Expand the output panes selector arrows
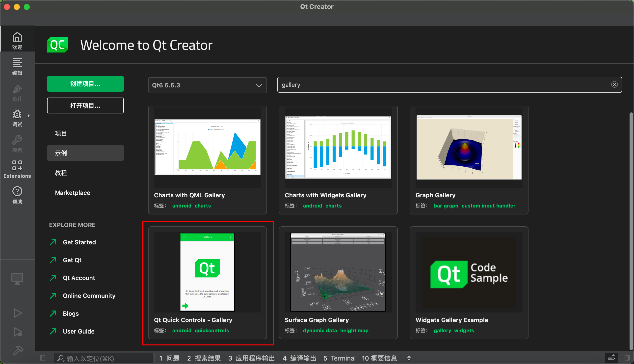The image size is (634, 364). coord(409,358)
